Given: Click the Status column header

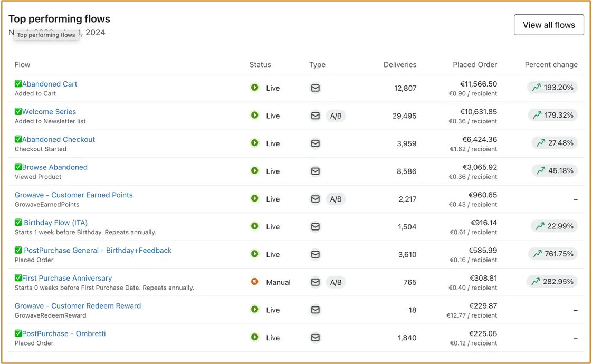Looking at the screenshot, I should (x=260, y=64).
